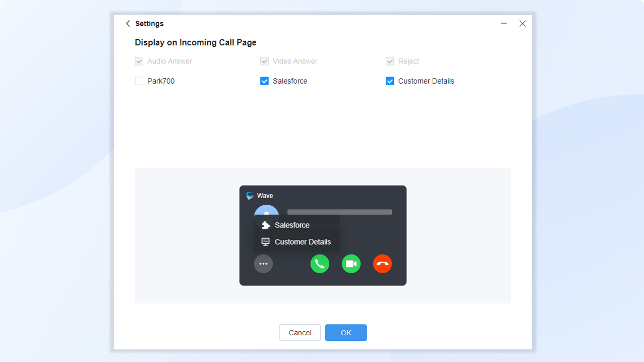The height and width of the screenshot is (362, 644).
Task: Click the green video answer camera icon
Action: [x=351, y=264]
